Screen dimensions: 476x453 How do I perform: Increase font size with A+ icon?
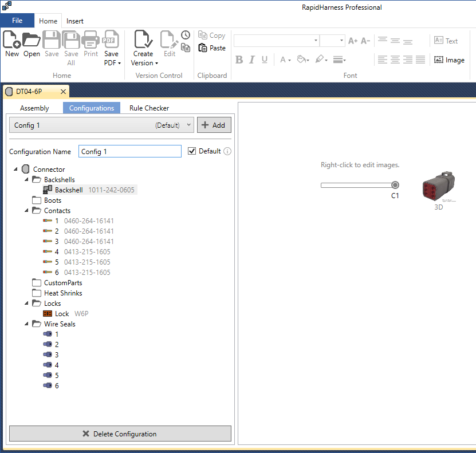pyautogui.click(x=353, y=41)
